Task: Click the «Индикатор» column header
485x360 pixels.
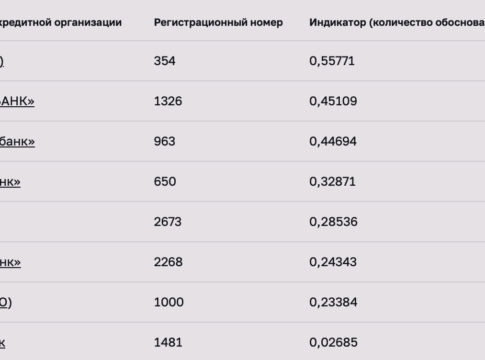Action: click(x=397, y=22)
